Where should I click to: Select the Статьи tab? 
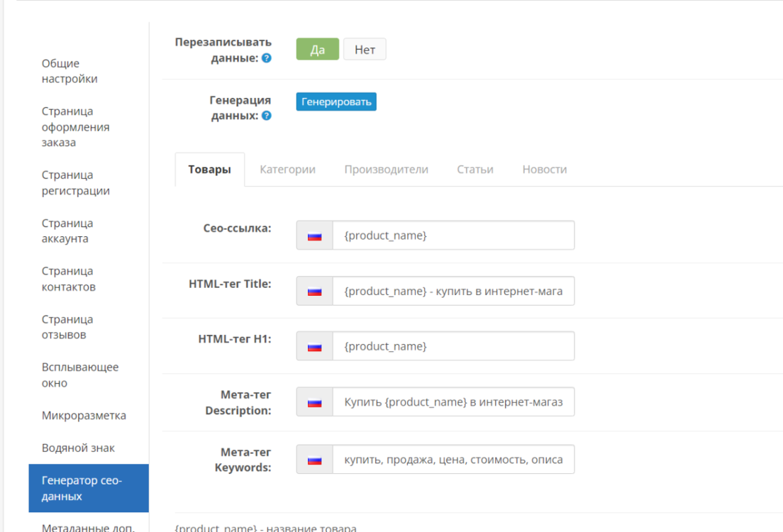[474, 170]
